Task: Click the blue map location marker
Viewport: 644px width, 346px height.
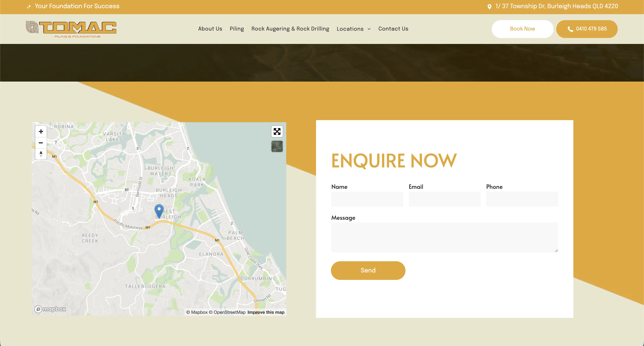Action: 159,211
